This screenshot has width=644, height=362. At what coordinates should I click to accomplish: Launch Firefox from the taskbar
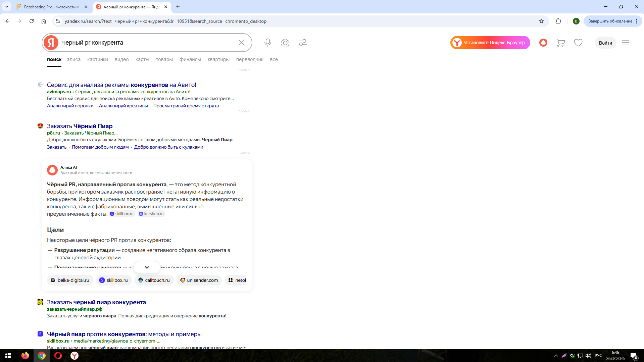coord(25,356)
